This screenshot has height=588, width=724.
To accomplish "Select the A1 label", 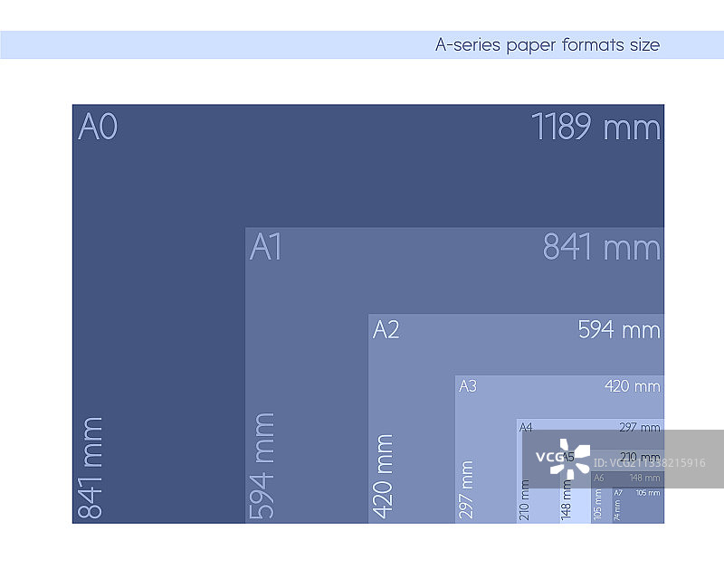I will (x=266, y=247).
